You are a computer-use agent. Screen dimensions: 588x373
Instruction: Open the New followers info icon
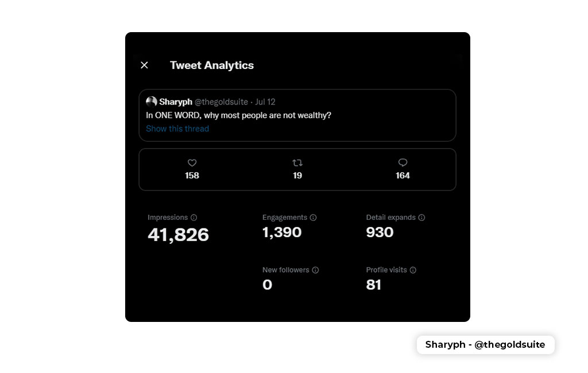[x=315, y=270]
